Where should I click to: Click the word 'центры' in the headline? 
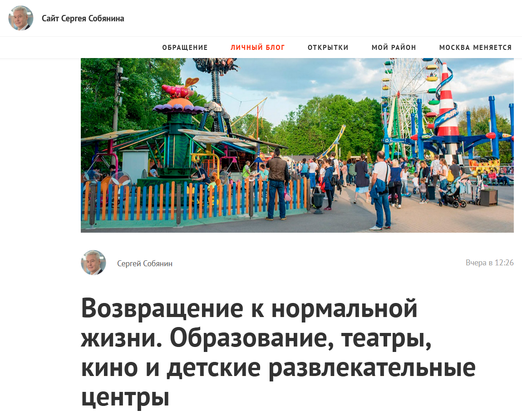[125, 397]
